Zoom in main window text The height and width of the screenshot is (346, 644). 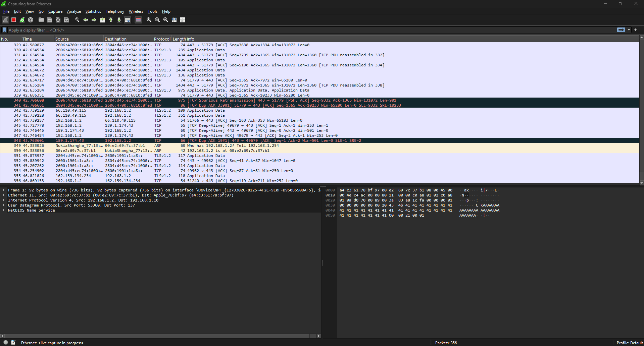pos(149,20)
